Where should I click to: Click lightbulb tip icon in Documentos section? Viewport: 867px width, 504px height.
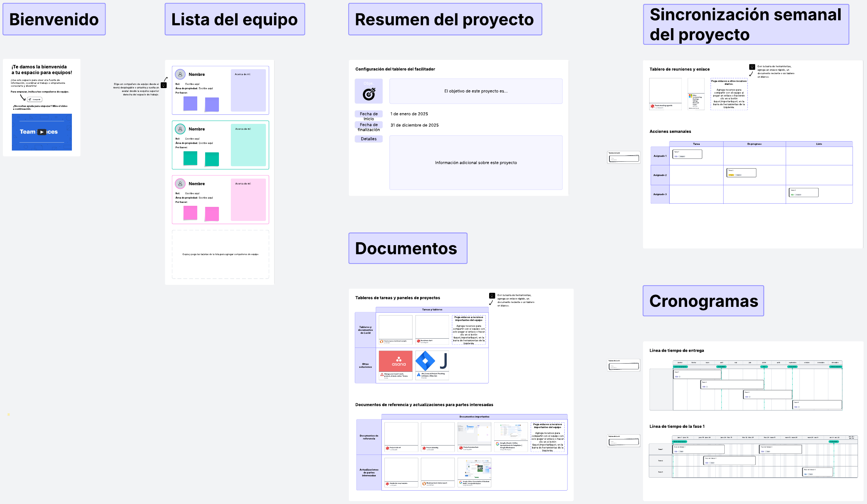(492, 296)
